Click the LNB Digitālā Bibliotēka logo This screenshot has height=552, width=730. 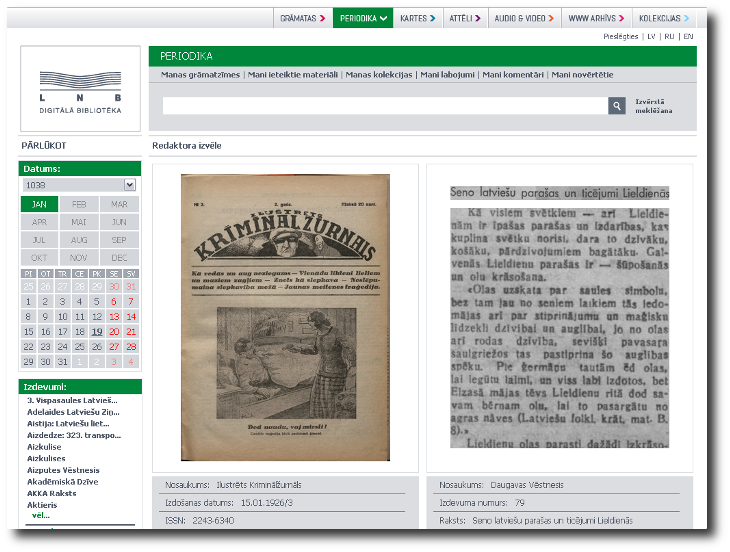click(x=80, y=88)
